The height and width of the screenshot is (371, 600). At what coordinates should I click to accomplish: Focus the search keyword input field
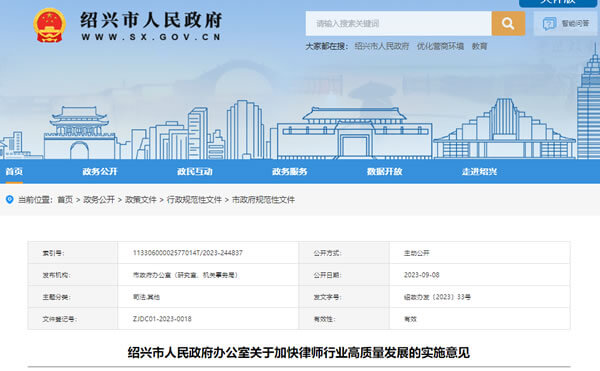point(398,23)
